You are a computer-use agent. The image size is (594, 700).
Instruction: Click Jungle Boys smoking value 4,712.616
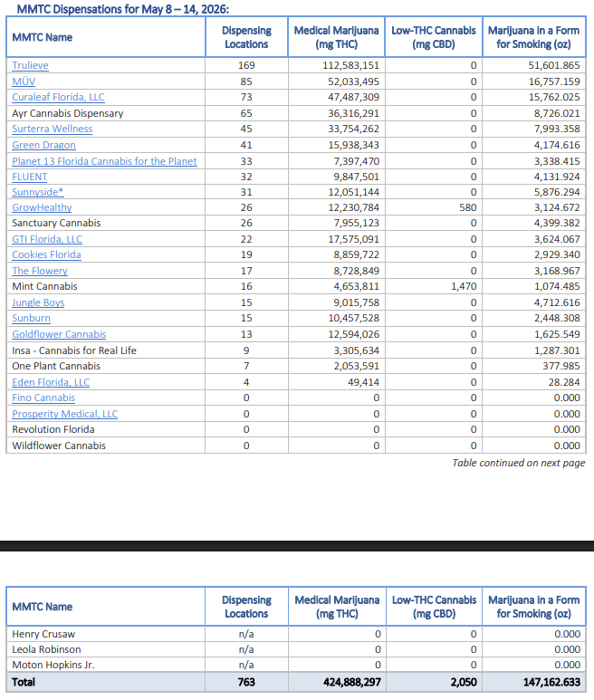tap(557, 302)
